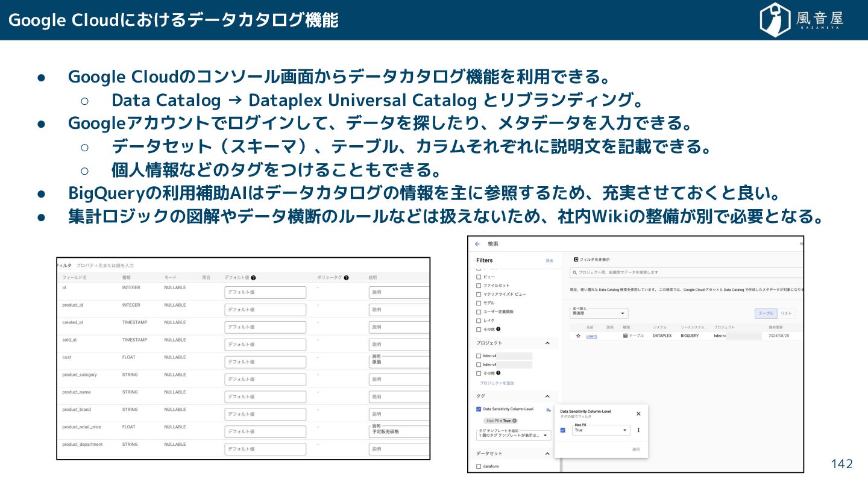Click the 名前 column header in results
868x488 pixels.
coord(590,327)
